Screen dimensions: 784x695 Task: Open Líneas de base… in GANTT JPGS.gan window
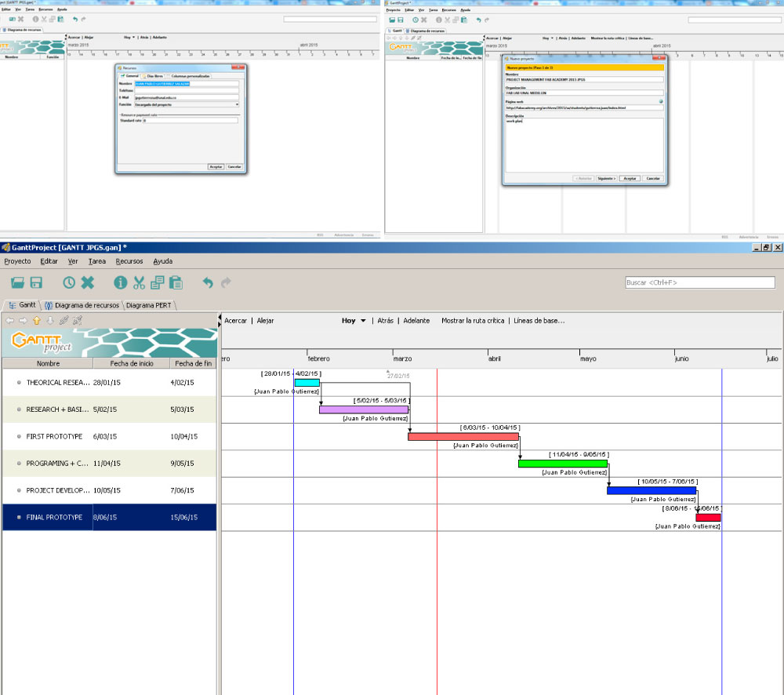pyautogui.click(x=539, y=321)
